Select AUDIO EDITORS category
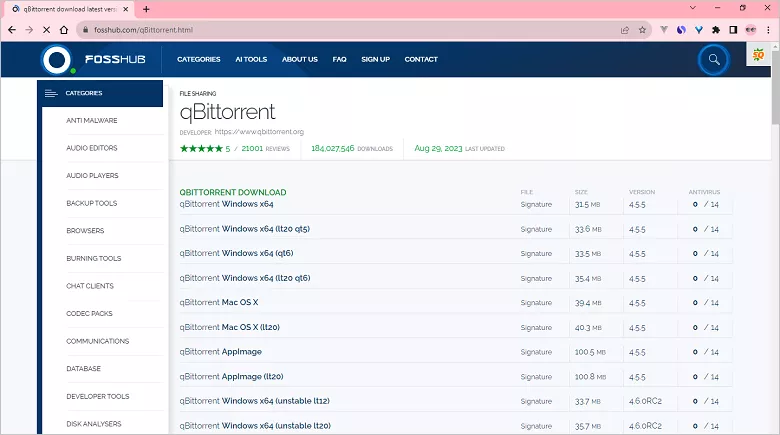 92,148
